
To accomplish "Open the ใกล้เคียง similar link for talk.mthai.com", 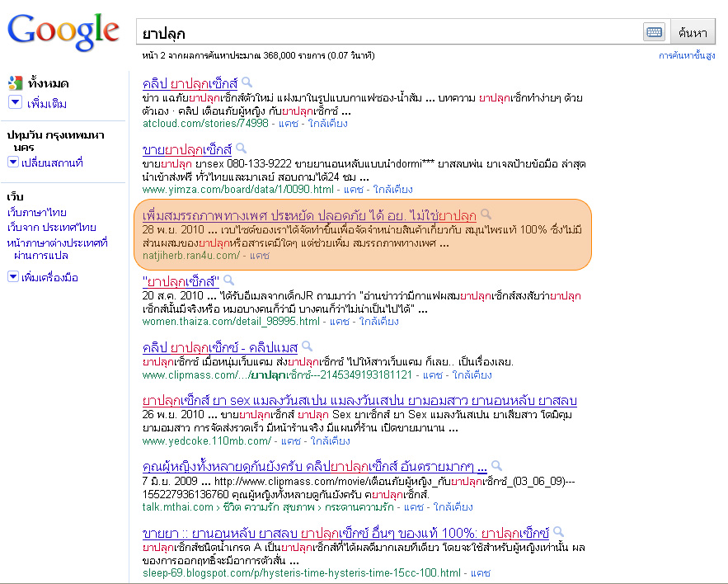I will click(x=453, y=506).
